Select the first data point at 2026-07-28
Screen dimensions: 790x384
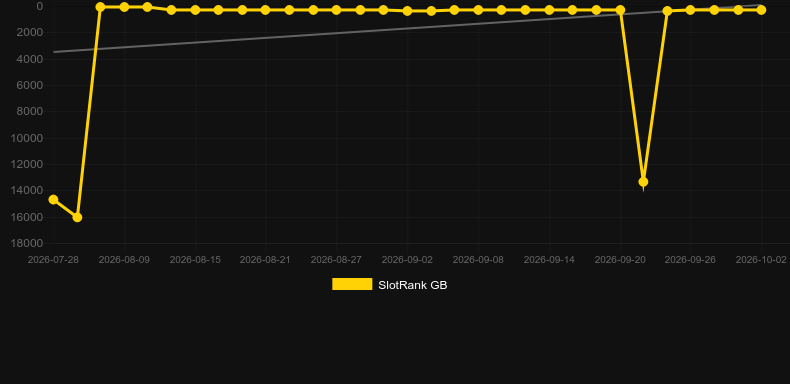(53, 200)
